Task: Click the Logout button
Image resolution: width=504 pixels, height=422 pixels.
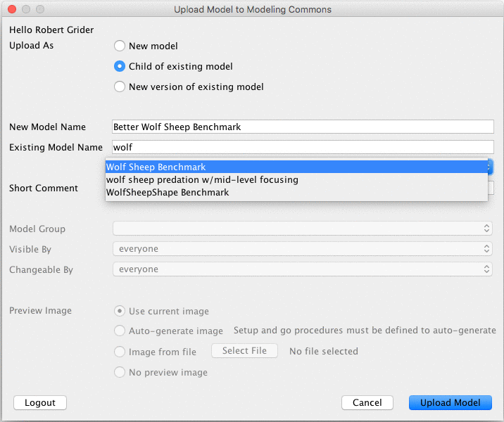Action: (40, 402)
